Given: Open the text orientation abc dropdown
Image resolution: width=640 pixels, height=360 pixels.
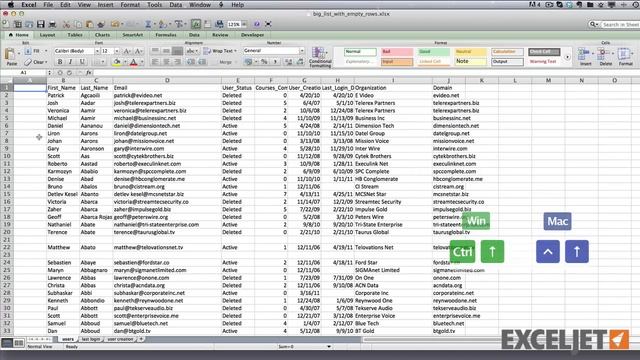Looking at the screenshot, I should [x=191, y=51].
